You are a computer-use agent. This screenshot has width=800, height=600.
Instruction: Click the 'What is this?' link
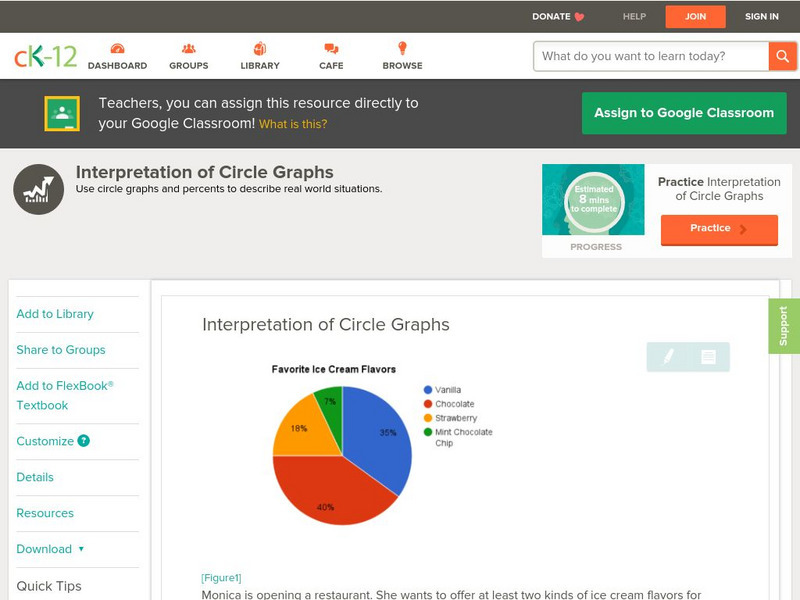[x=293, y=124]
